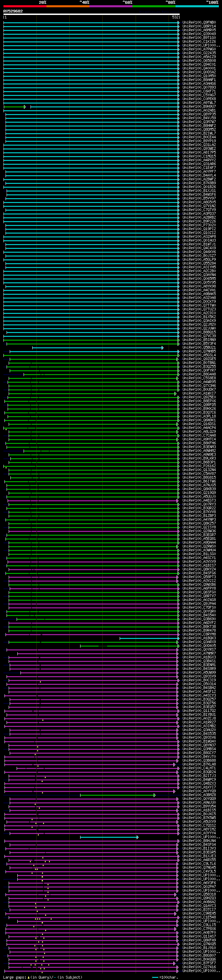Click label UniRef100_B8ANF1
Screen dimensions: 222x980
199,80
